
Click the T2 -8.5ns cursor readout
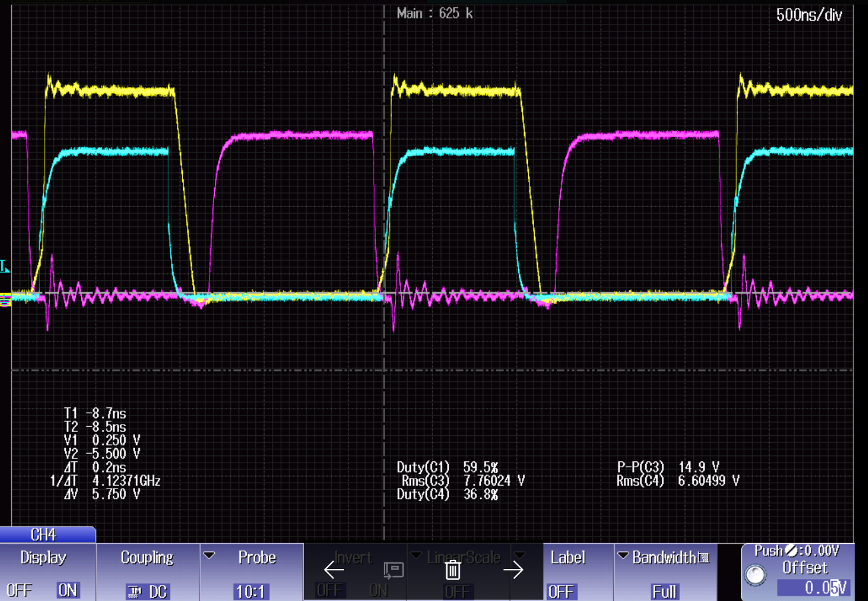pyautogui.click(x=95, y=427)
